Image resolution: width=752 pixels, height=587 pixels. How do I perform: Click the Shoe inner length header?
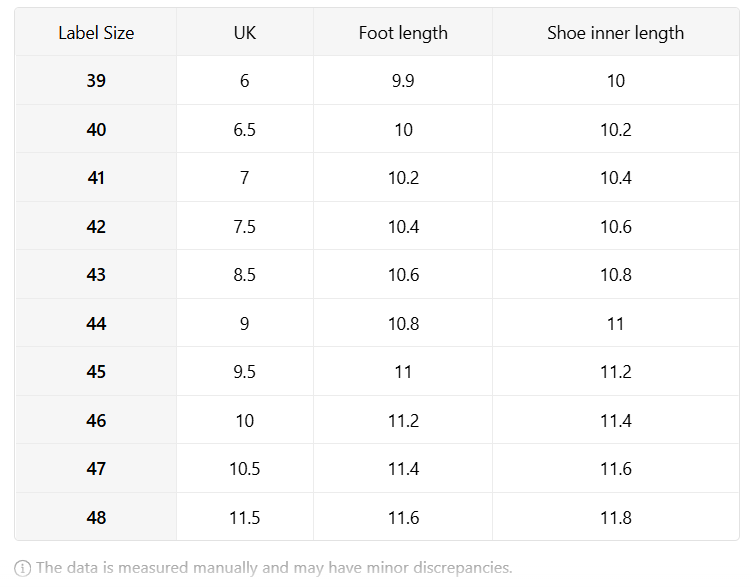click(616, 33)
